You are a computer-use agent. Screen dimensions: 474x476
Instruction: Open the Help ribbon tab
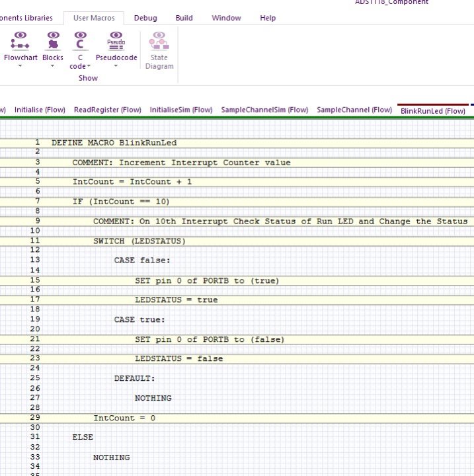[x=268, y=18]
